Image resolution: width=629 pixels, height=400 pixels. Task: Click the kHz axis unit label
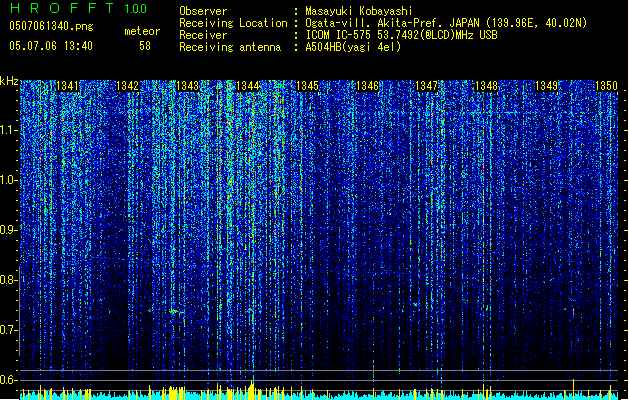(x=9, y=81)
